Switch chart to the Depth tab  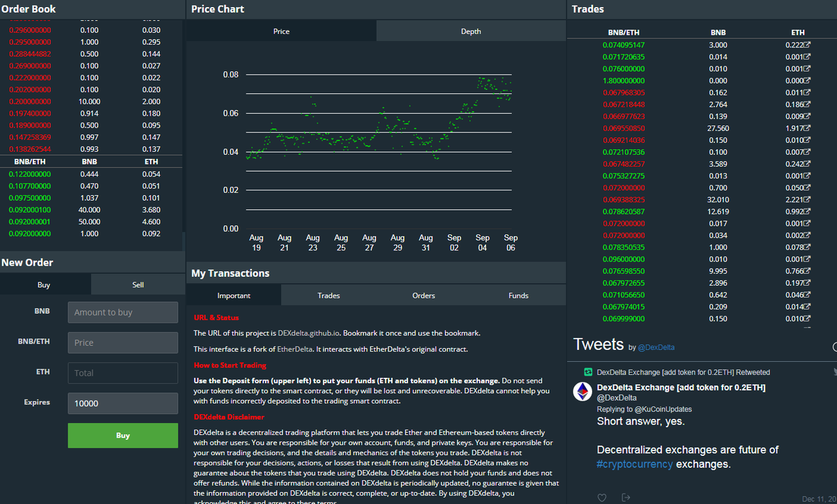tap(471, 31)
